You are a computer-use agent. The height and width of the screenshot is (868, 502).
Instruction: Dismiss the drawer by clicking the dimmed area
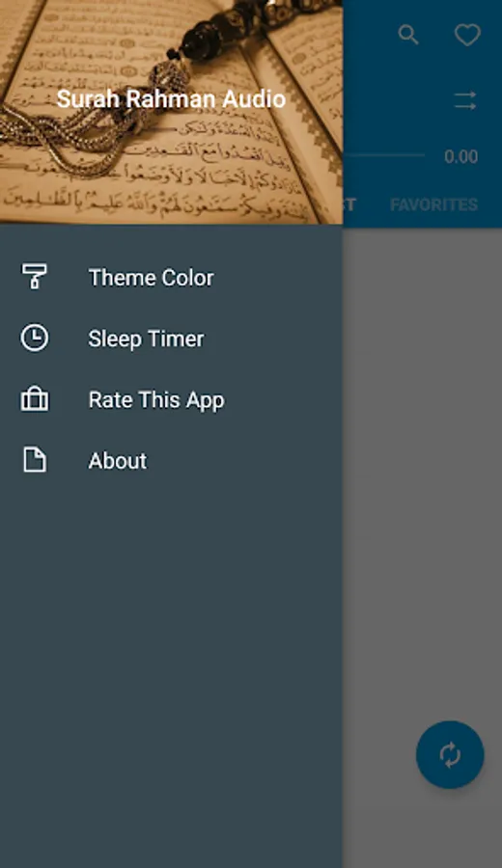click(x=422, y=471)
